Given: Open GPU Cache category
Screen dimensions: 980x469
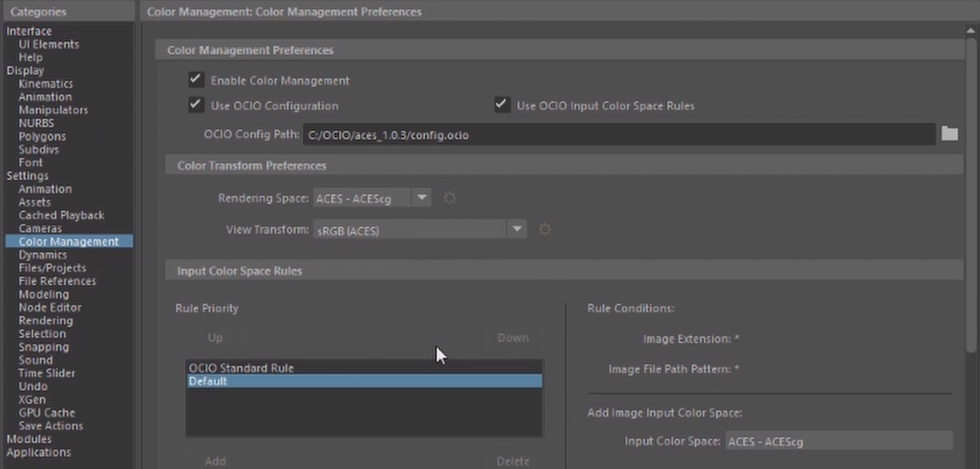Looking at the screenshot, I should point(47,412).
